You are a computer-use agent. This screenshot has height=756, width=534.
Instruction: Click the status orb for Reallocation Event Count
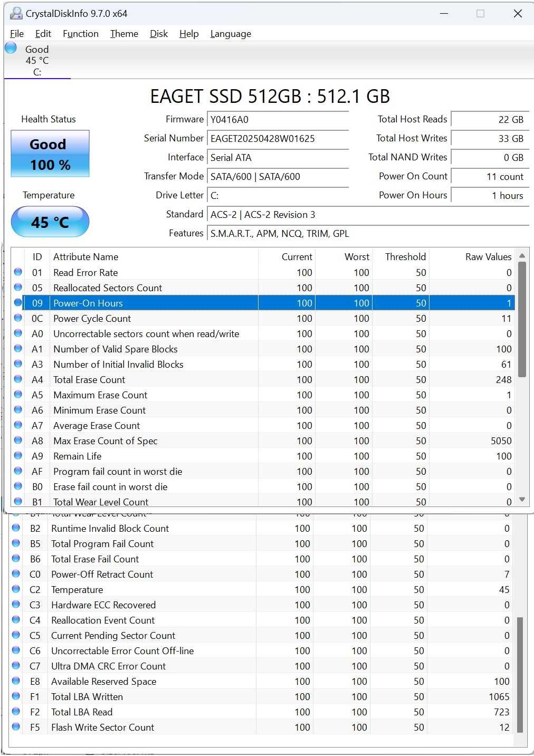coord(16,620)
